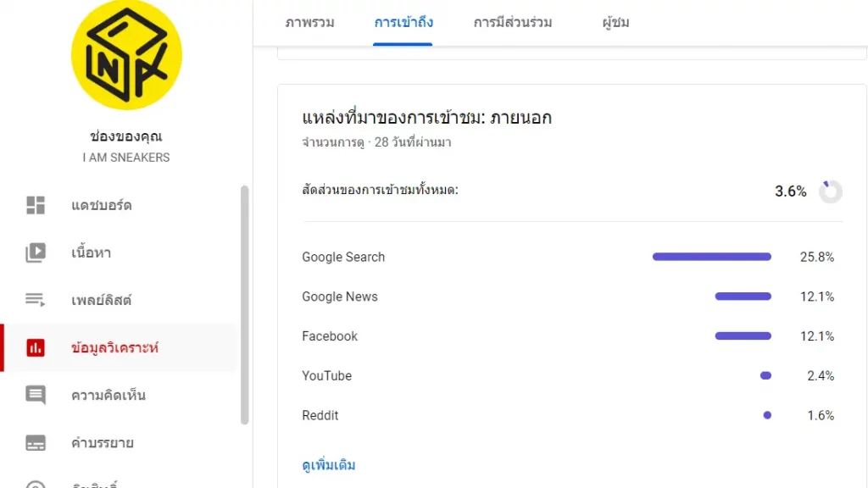Click the Facebook source row
Viewport: 868px width, 488px height.
point(572,335)
